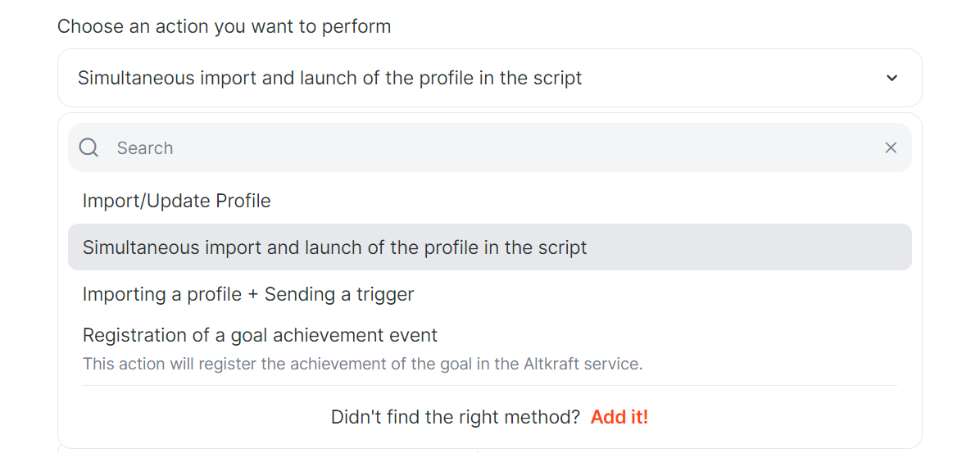Focus the Search placeholder text

pos(145,148)
